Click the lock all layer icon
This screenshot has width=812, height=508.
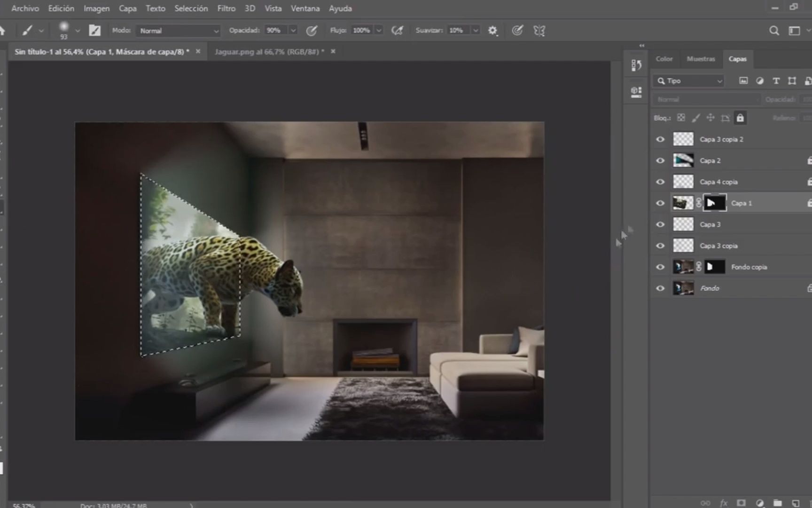pyautogui.click(x=740, y=118)
